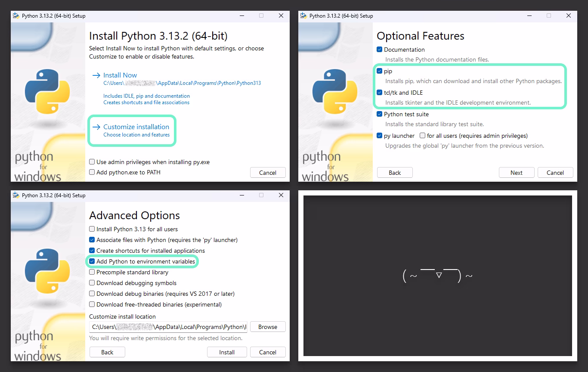Image resolution: width=588 pixels, height=372 pixels.
Task: Enable Download debugging symbols checkbox
Action: click(92, 283)
